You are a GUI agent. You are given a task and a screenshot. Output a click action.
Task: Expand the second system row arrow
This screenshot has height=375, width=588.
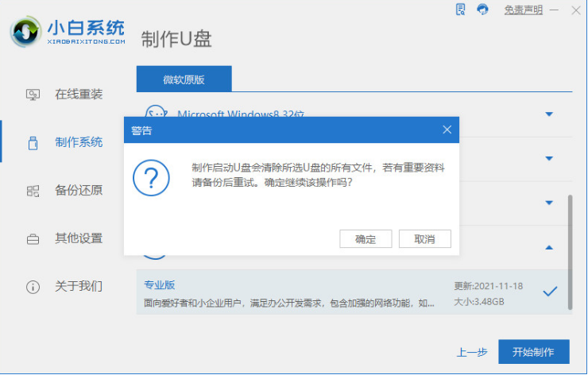pyautogui.click(x=549, y=158)
